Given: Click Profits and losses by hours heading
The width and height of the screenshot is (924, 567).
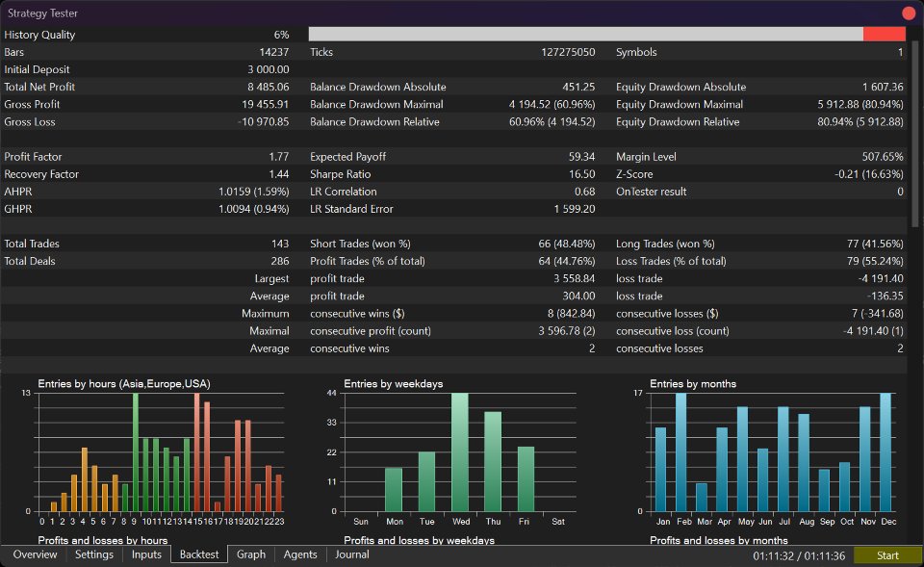Looking at the screenshot, I should point(103,540).
